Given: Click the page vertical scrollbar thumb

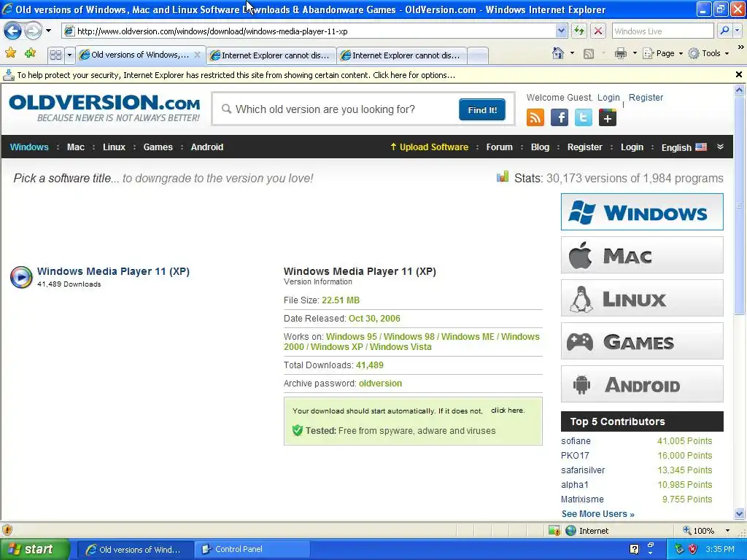Looking at the screenshot, I should coord(739,205).
